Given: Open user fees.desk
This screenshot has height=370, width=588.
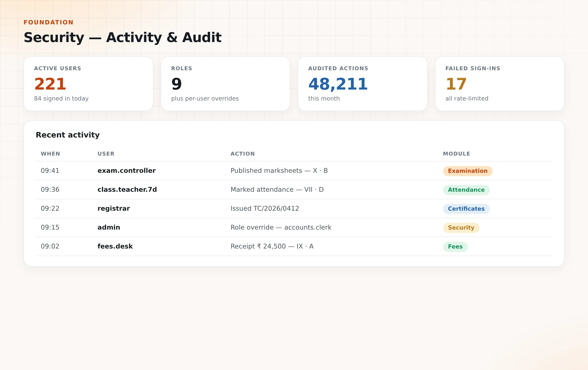Looking at the screenshot, I should coord(115,246).
